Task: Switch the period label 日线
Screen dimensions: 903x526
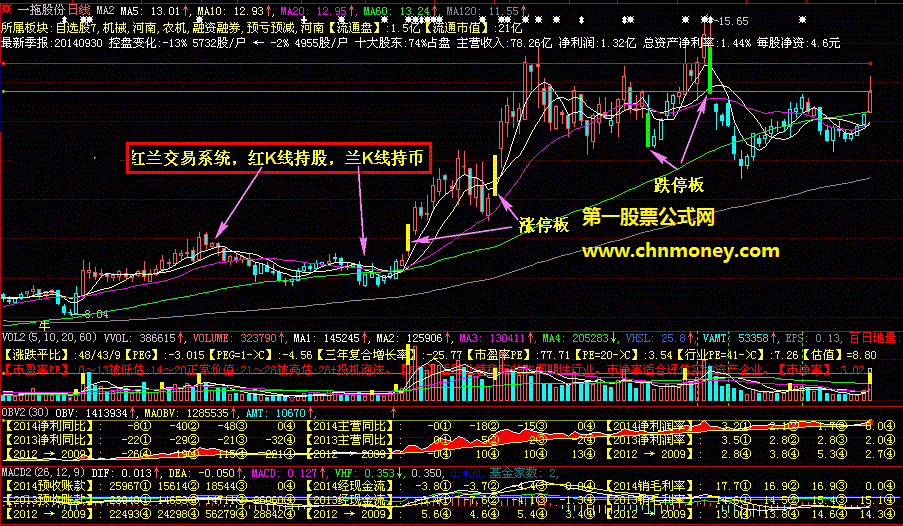Action: point(79,10)
